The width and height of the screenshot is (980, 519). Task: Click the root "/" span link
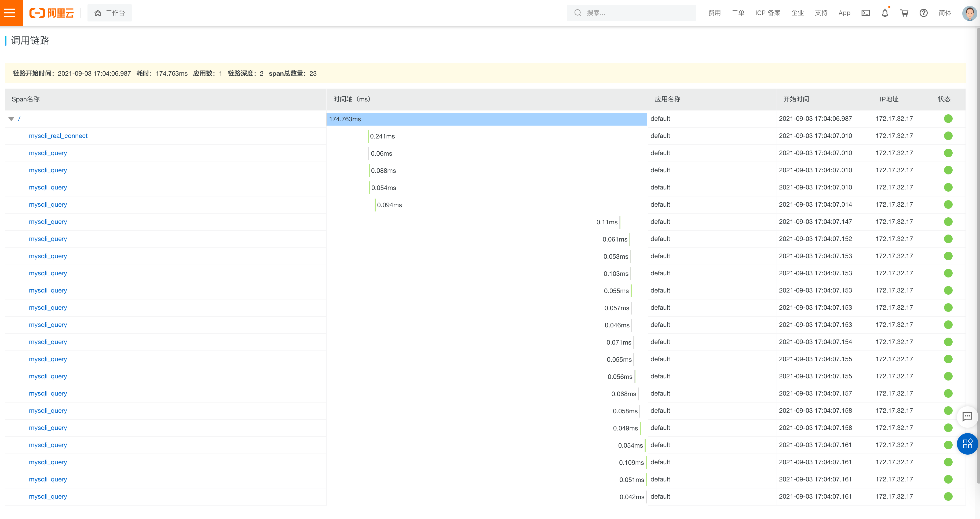[x=19, y=119]
